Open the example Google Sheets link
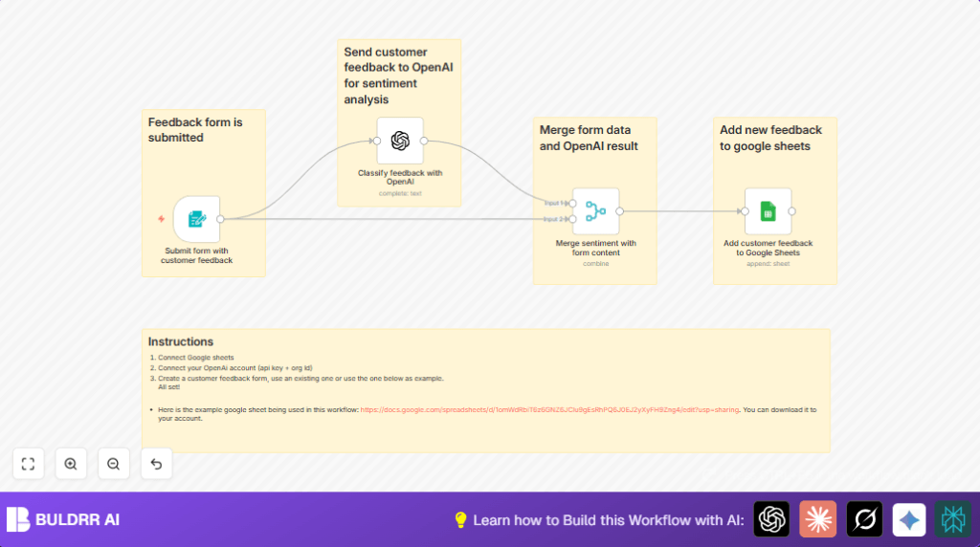980x547 pixels. coord(549,409)
